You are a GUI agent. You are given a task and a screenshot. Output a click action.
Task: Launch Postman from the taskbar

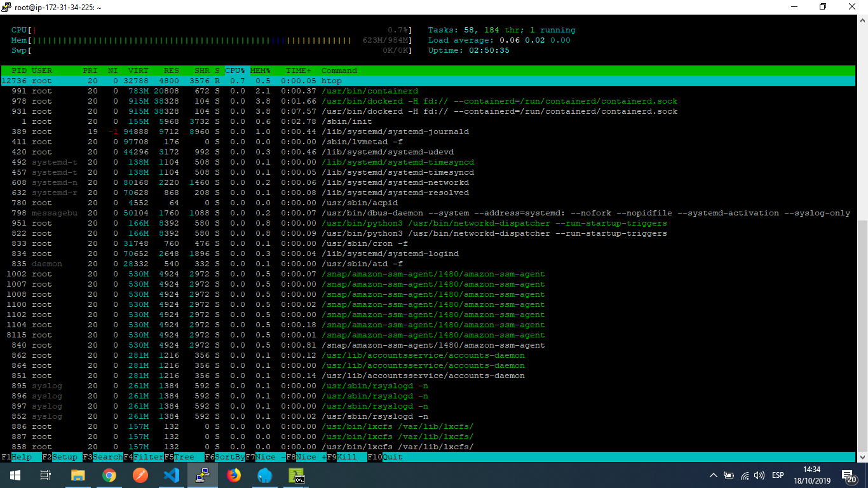pyautogui.click(x=140, y=475)
